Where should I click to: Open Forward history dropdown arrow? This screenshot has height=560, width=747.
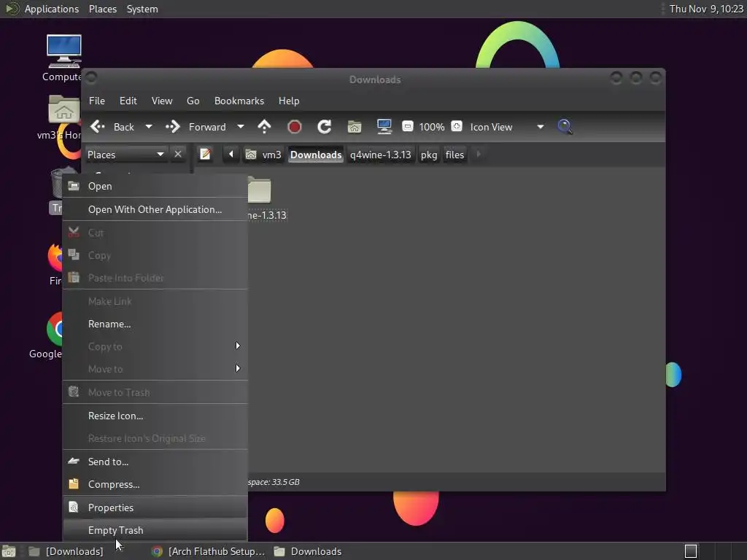(x=241, y=127)
